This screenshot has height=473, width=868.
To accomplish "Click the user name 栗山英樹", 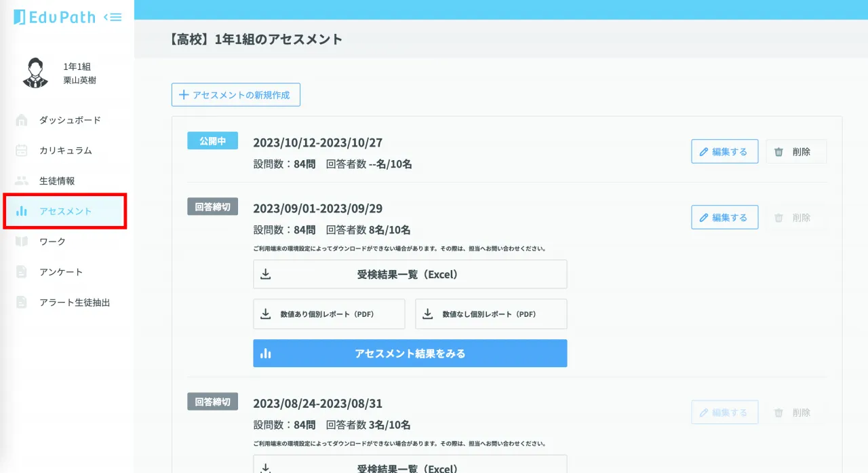I will coord(79,80).
